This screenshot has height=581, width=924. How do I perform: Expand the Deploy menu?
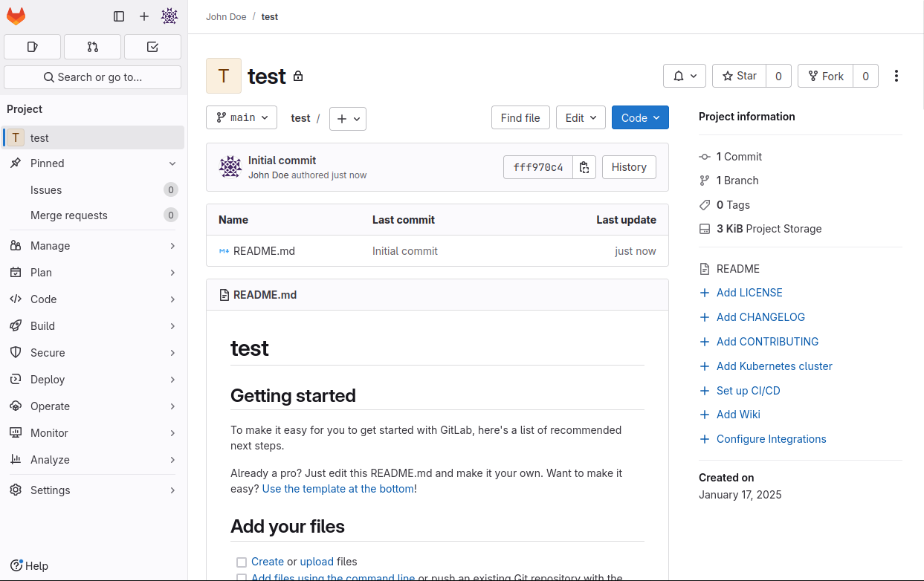(x=93, y=380)
